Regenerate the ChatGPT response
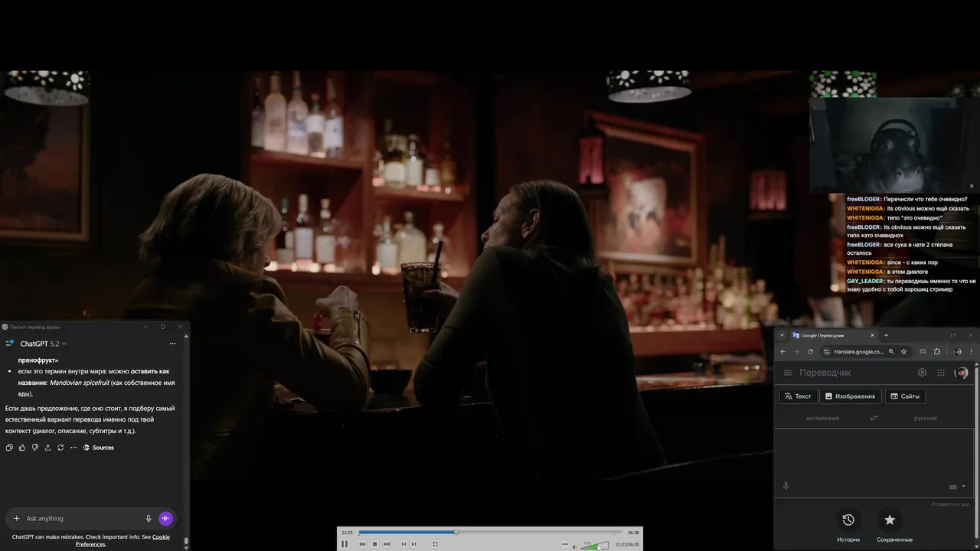 coord(60,448)
